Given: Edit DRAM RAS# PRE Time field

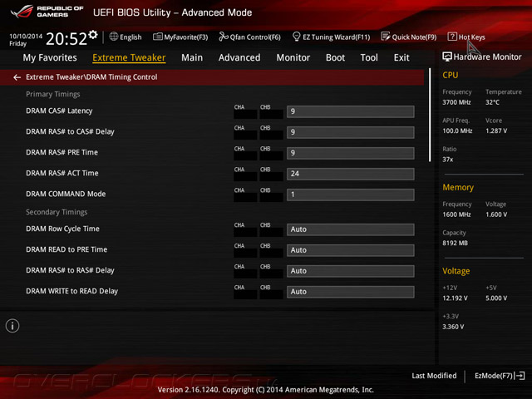Looking at the screenshot, I should click(x=351, y=153).
